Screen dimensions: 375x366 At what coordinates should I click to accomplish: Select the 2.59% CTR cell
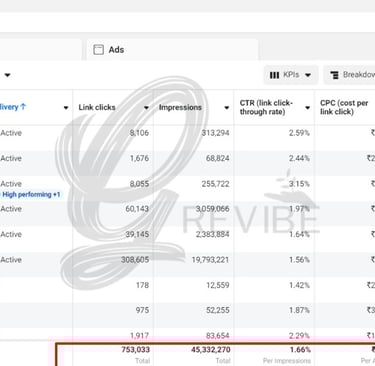[x=299, y=133]
